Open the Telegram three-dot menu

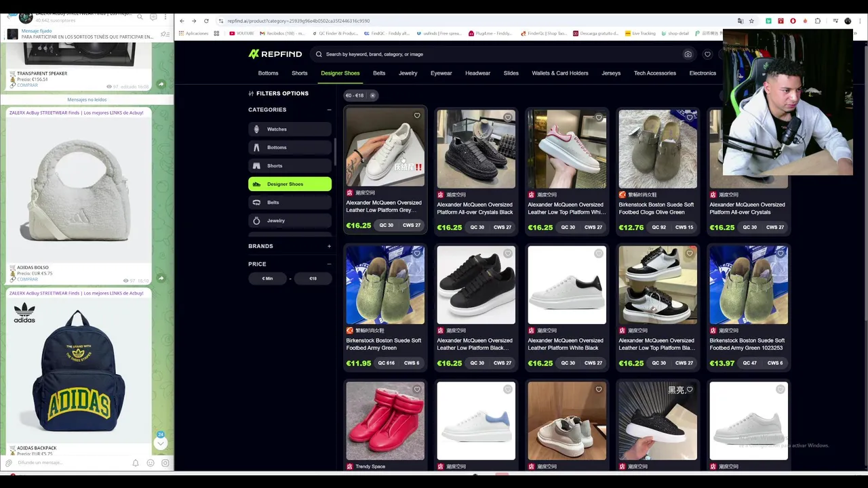coord(165,17)
